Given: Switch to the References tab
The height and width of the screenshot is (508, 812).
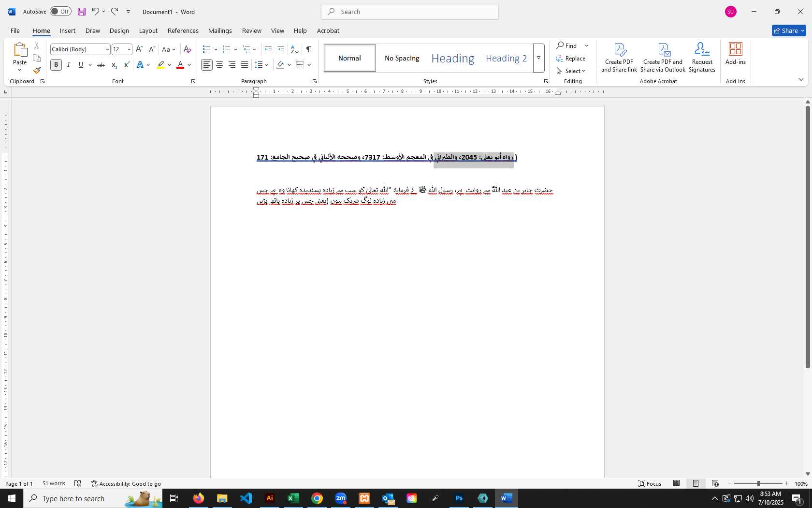Looking at the screenshot, I should pos(183,30).
